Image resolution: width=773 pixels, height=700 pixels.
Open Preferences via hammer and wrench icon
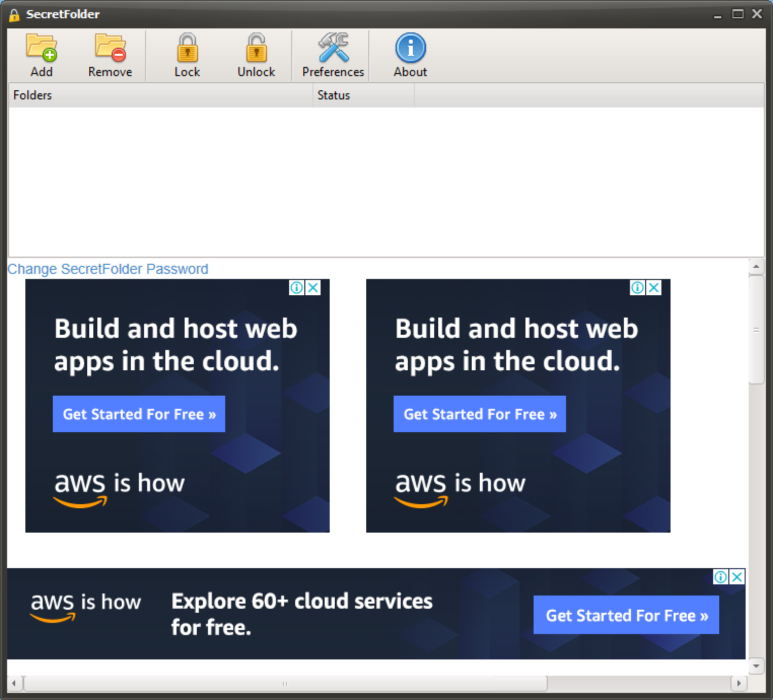point(333,48)
